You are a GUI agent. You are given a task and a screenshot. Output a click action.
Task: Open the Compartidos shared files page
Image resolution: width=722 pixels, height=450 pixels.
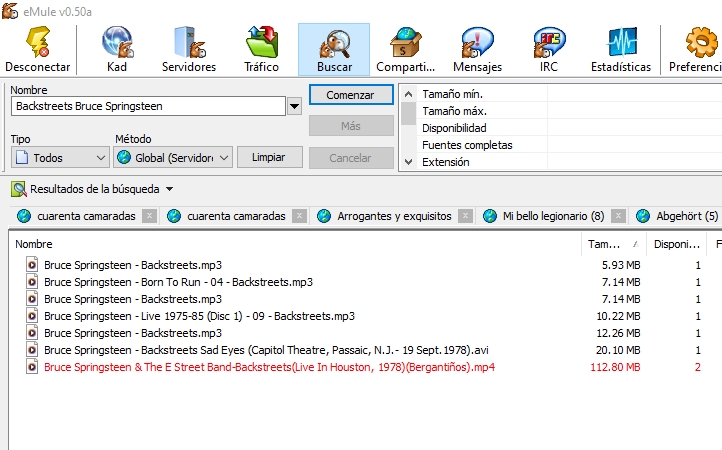[405, 49]
